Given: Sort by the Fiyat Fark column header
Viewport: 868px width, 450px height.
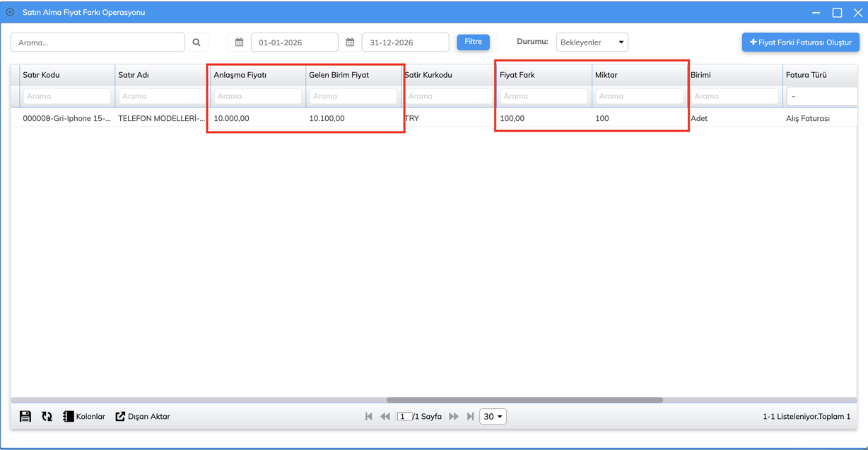Looking at the screenshot, I should point(517,75).
